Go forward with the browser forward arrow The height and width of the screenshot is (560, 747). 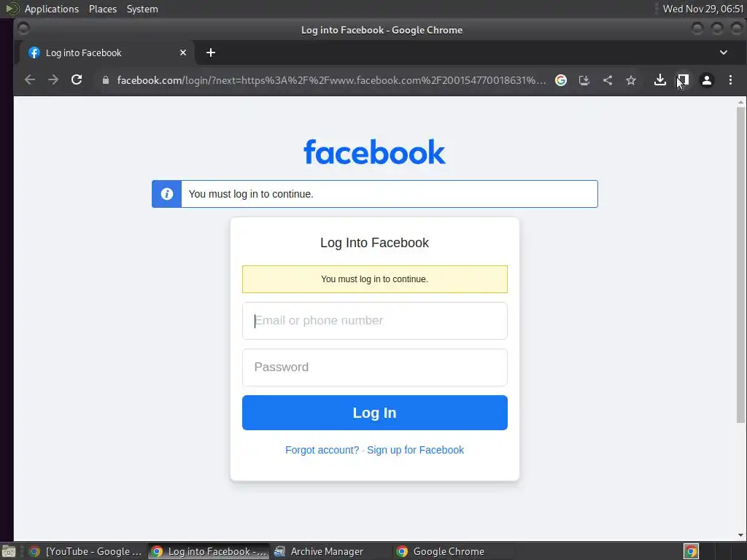(x=53, y=80)
